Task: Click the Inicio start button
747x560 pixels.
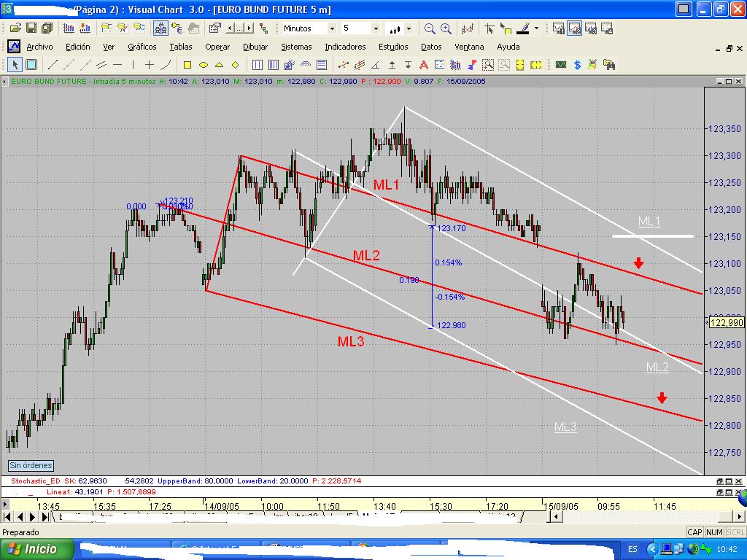Action: [36, 549]
